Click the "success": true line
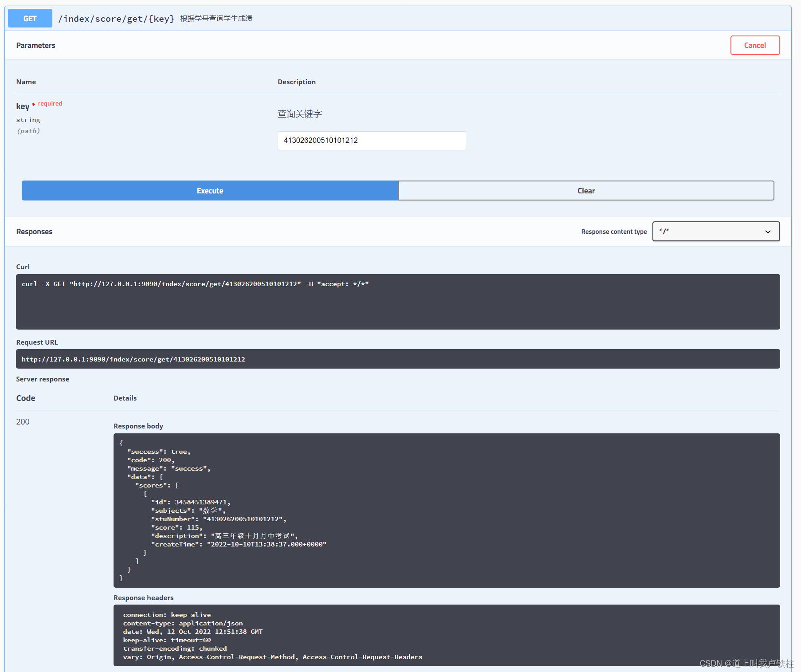The height and width of the screenshot is (672, 801). click(159, 452)
